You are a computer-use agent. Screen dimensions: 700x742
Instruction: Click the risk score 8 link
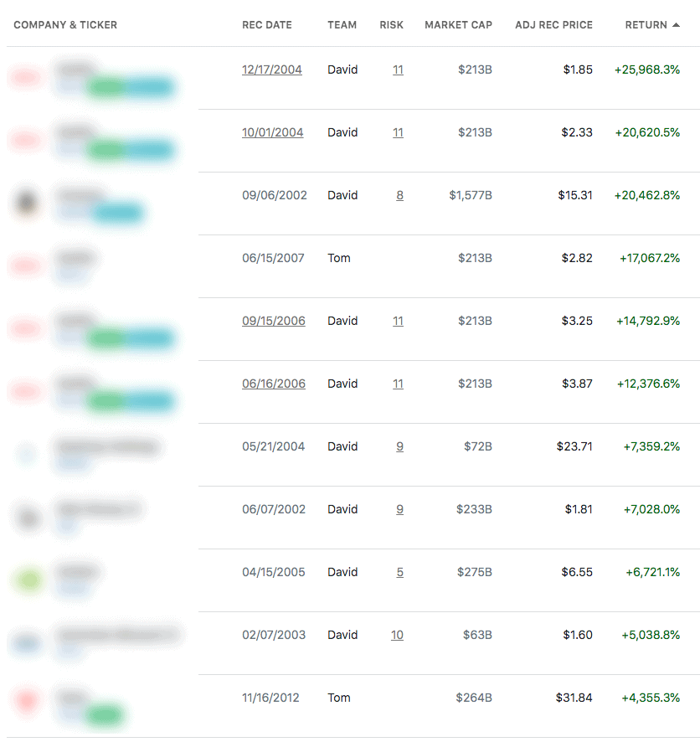tap(399, 195)
